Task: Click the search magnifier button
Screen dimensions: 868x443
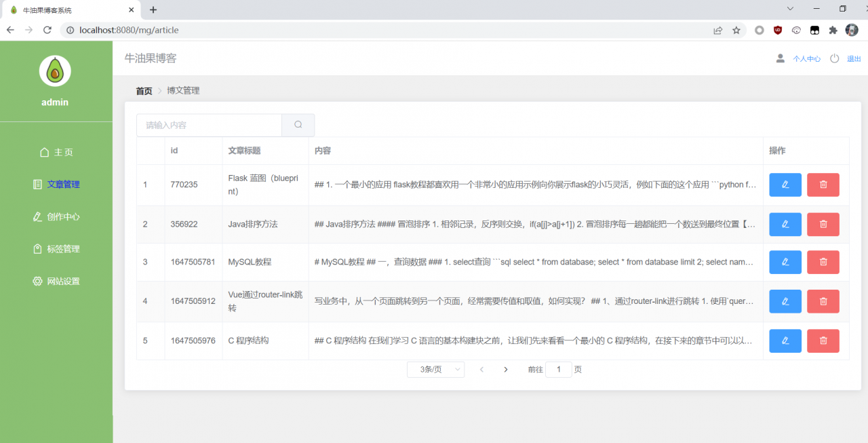Action: click(298, 125)
